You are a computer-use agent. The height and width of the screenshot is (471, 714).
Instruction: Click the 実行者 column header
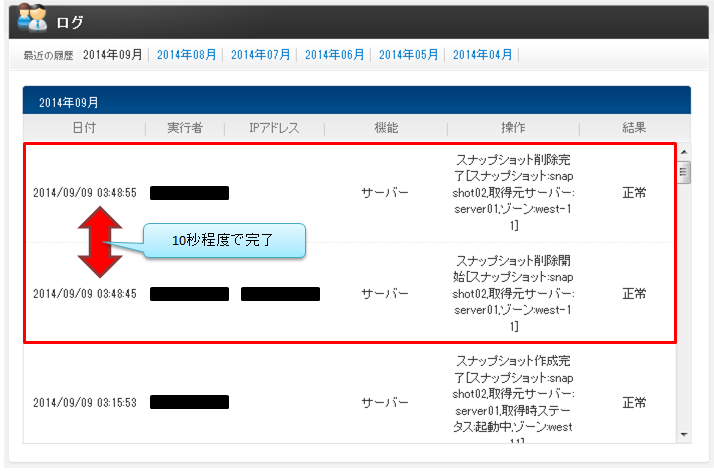point(184,128)
